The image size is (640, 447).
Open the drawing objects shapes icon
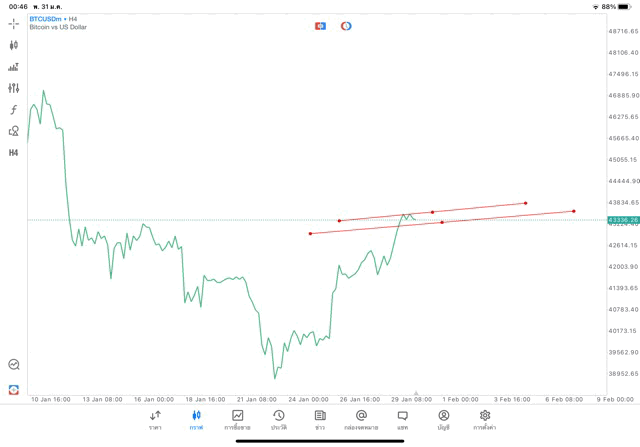tap(14, 131)
